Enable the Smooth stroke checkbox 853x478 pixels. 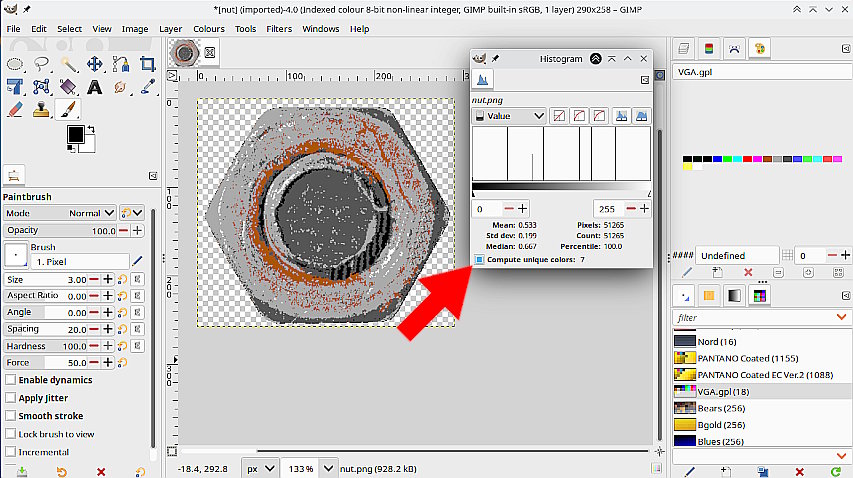(11, 416)
